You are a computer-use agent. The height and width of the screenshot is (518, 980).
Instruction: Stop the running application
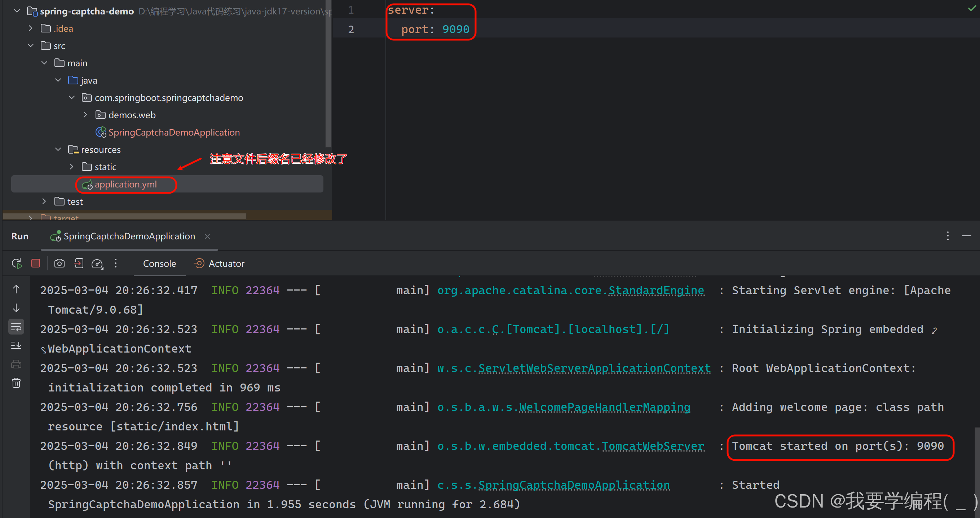click(35, 263)
